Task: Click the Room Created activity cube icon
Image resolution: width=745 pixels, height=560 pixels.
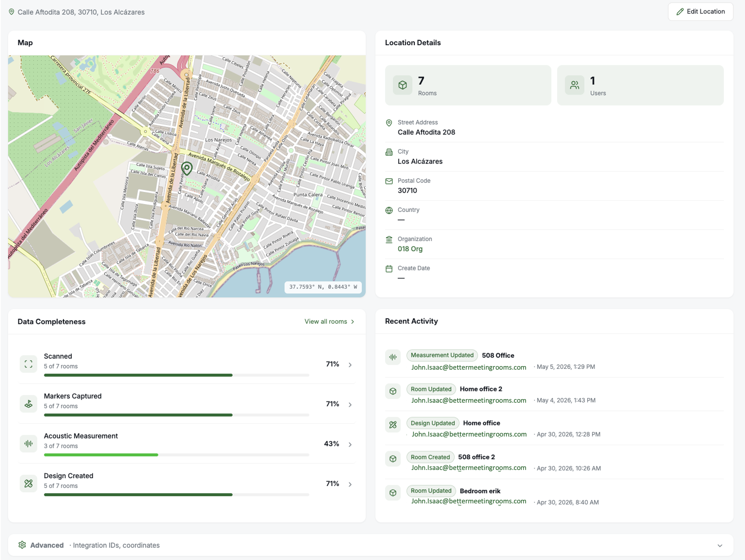Action: click(393, 459)
